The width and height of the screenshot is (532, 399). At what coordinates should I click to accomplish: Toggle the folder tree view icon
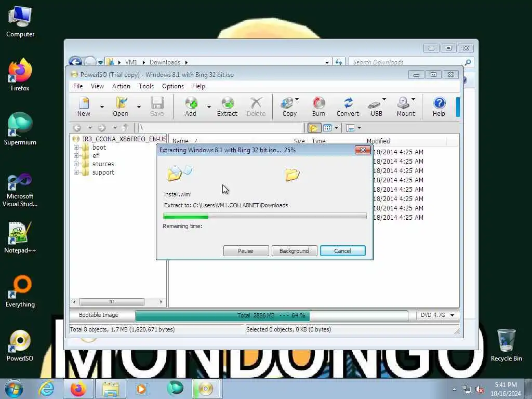pos(314,128)
